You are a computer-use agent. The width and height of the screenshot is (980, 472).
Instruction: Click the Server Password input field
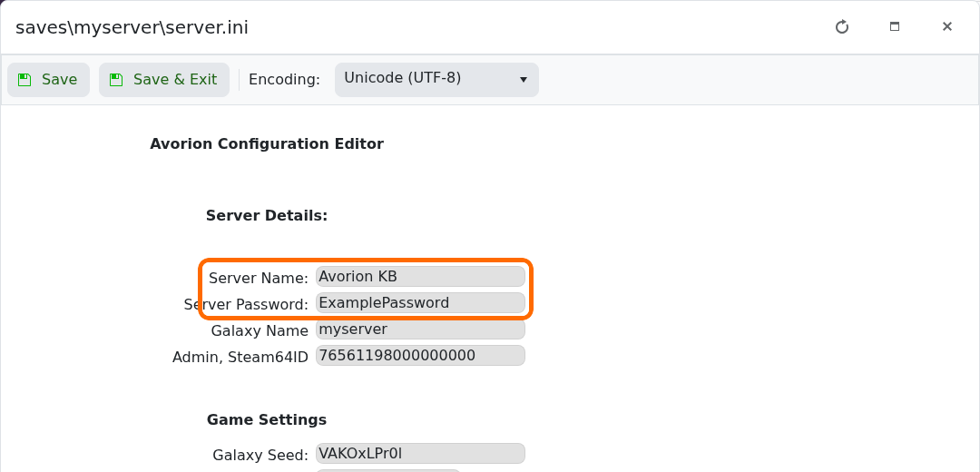(420, 302)
